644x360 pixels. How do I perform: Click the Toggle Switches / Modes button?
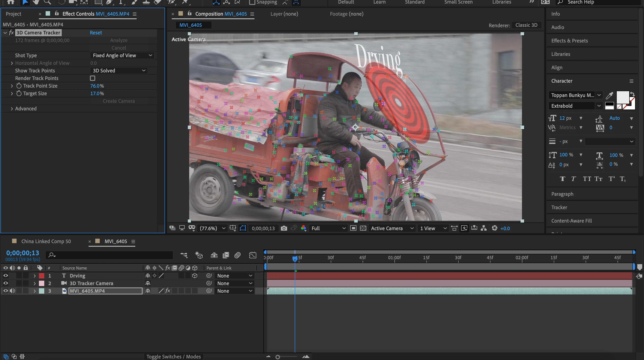(174, 356)
